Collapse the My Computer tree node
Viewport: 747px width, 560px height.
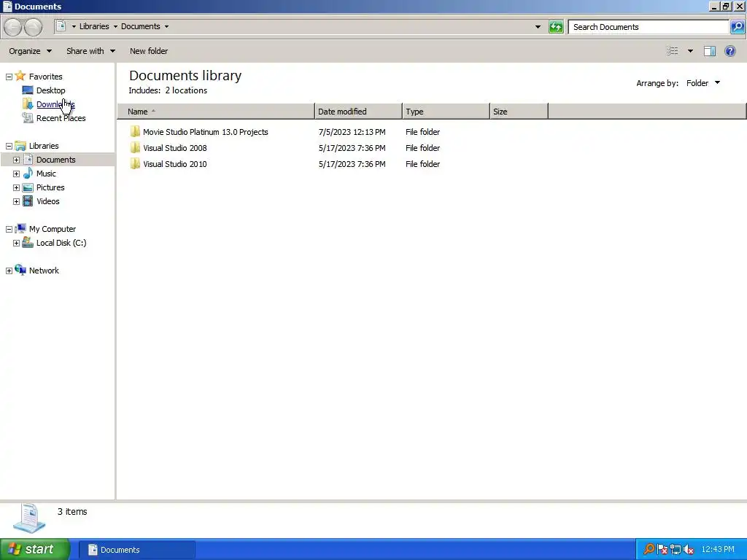click(9, 229)
